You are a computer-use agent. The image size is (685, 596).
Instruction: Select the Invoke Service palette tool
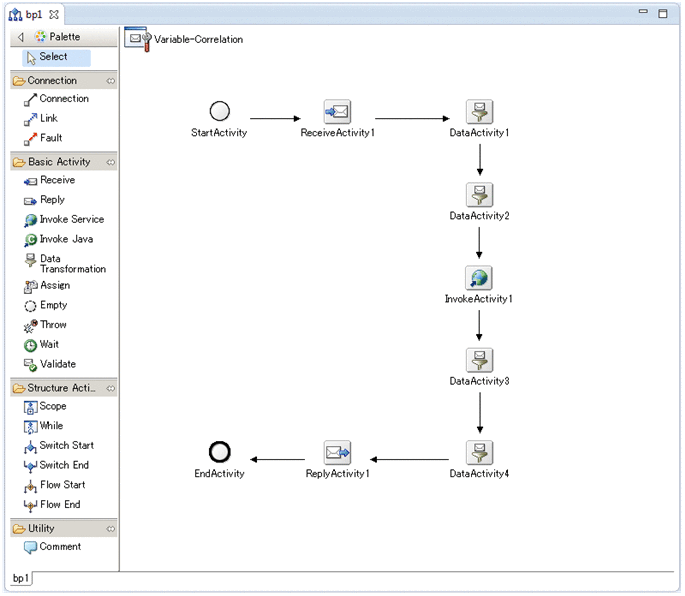point(64,220)
